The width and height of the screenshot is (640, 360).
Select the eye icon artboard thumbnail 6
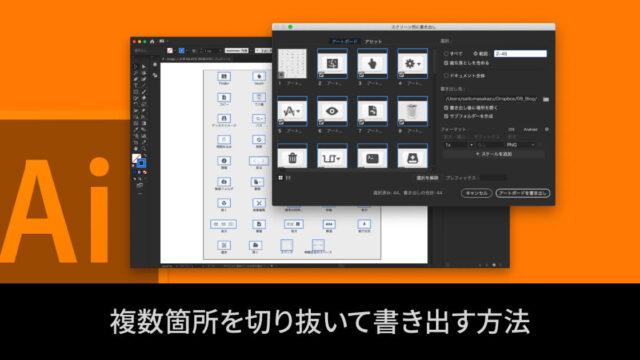pos(332,111)
